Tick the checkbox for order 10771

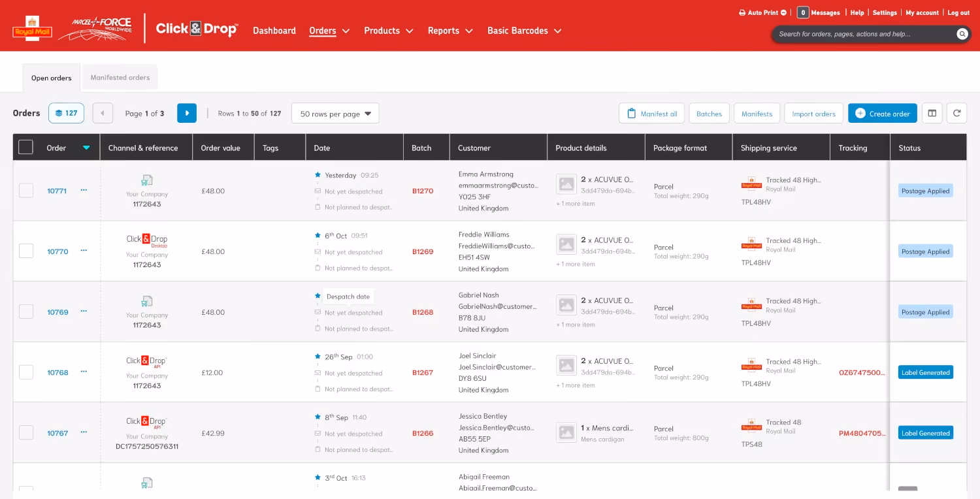[26, 190]
